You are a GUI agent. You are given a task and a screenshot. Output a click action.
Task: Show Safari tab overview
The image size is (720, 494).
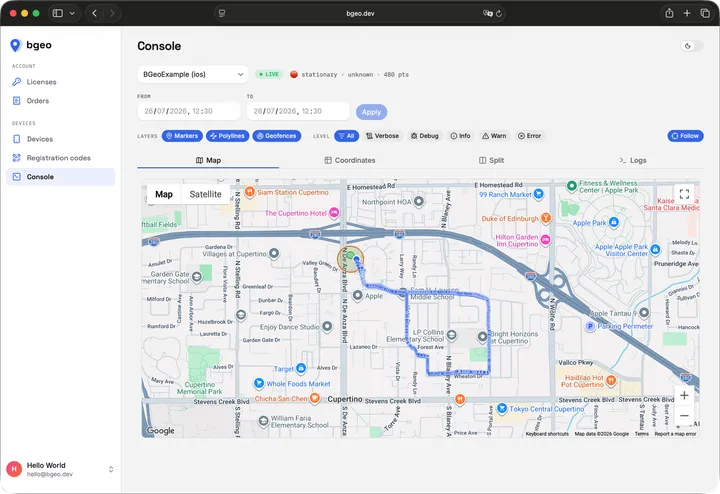click(705, 13)
